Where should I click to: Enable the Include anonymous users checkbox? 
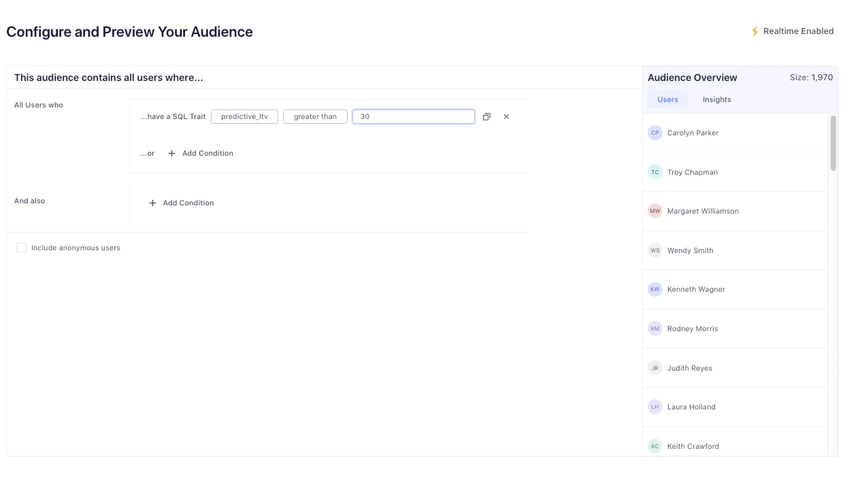21,248
